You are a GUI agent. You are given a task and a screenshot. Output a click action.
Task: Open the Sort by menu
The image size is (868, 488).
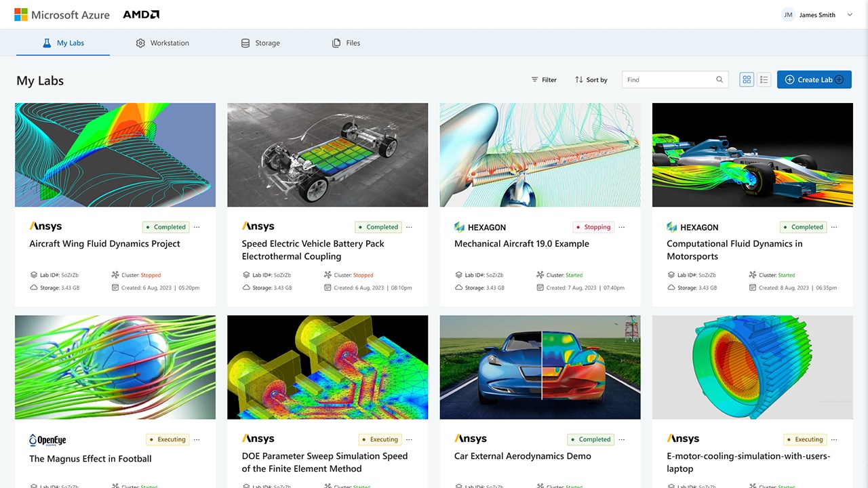coord(591,80)
